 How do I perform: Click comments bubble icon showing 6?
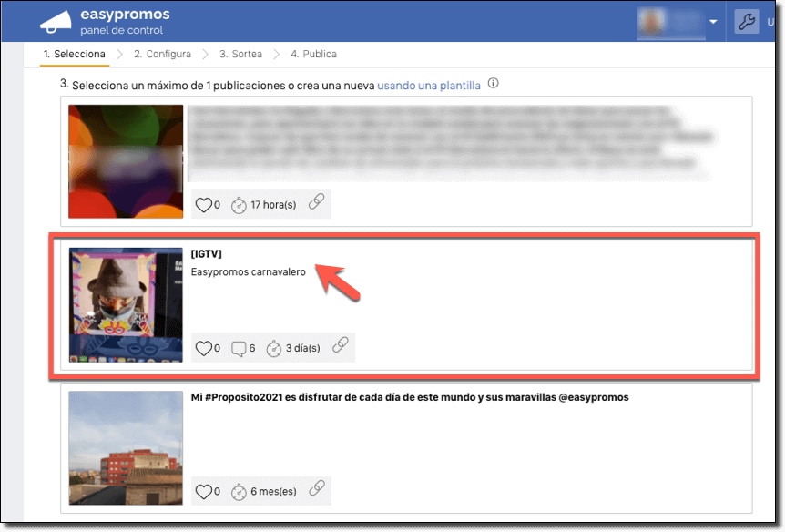click(239, 348)
